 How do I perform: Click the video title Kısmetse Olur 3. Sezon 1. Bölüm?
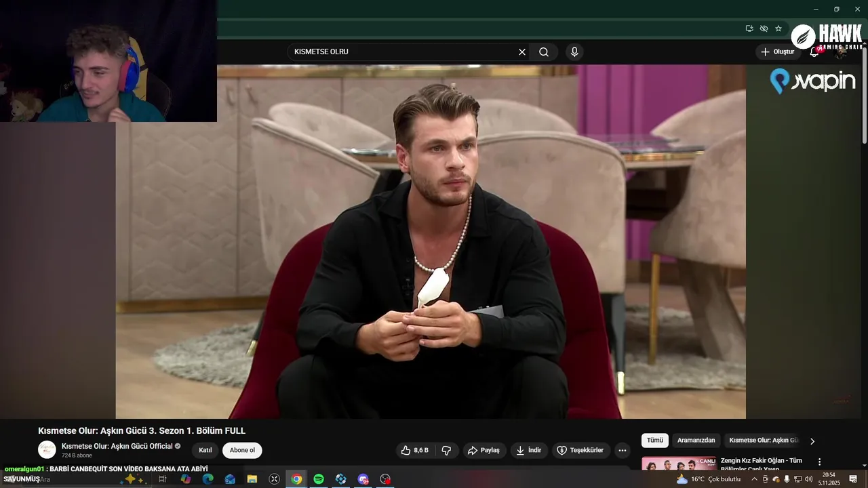142,430
